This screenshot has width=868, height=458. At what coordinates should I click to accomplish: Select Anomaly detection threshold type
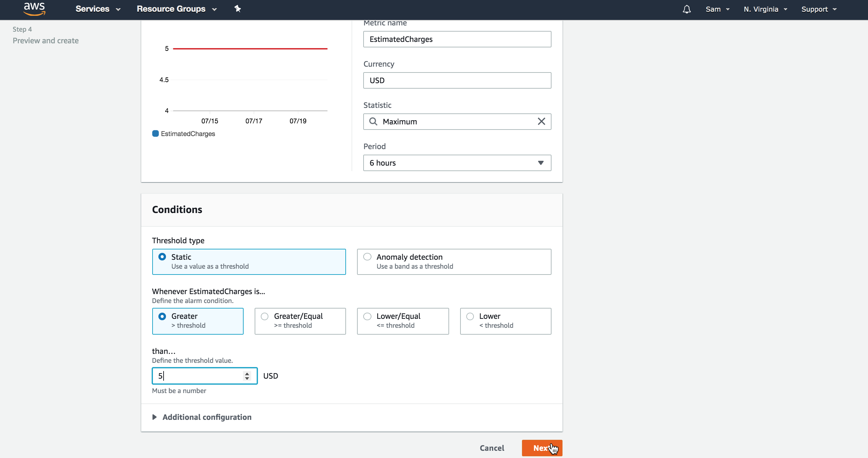(454, 262)
